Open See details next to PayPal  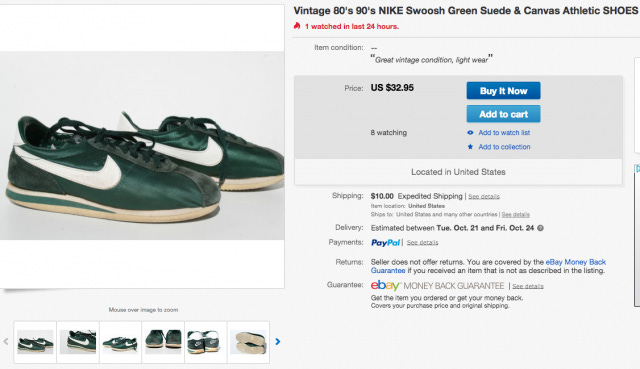[422, 242]
